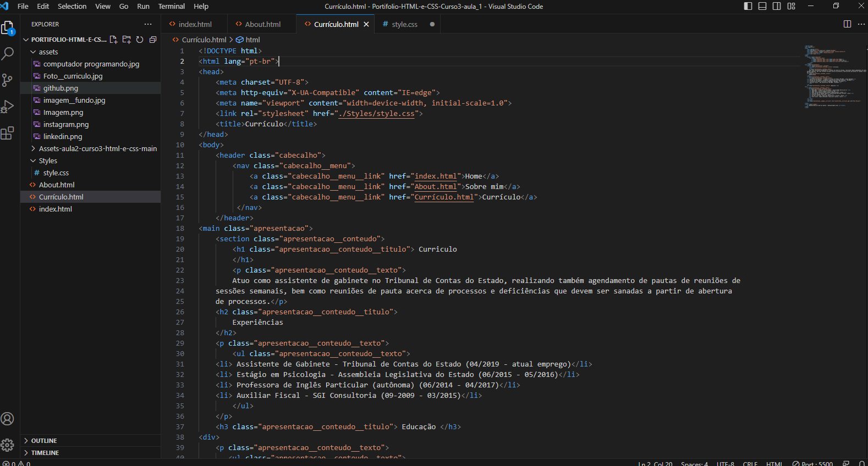Open notifications bell in status bar

(862, 463)
